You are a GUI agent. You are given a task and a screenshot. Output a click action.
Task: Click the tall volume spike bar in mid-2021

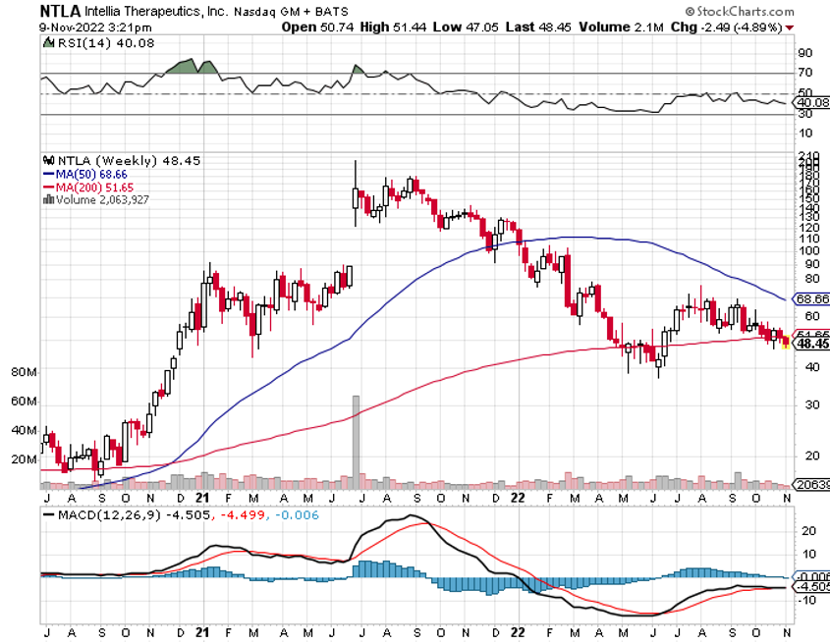click(357, 442)
